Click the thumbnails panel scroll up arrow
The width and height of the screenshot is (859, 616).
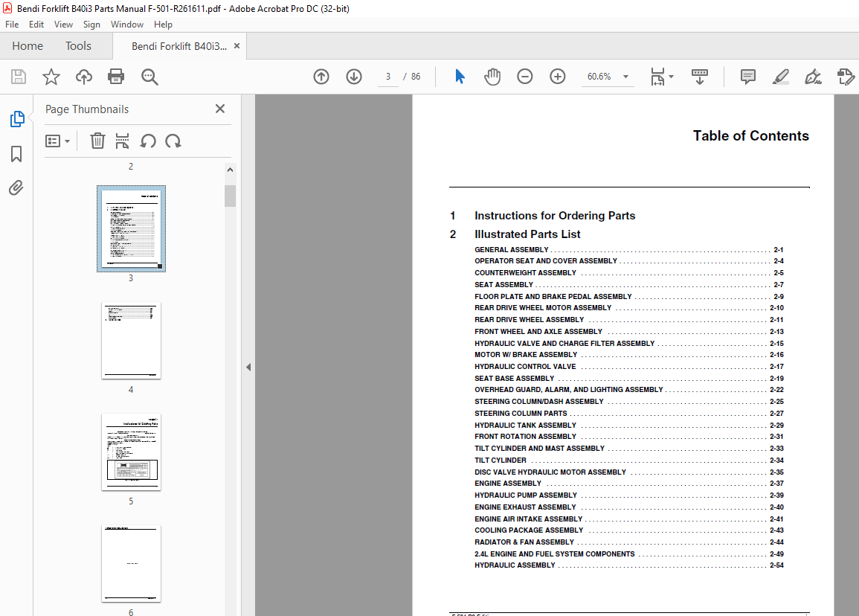230,170
